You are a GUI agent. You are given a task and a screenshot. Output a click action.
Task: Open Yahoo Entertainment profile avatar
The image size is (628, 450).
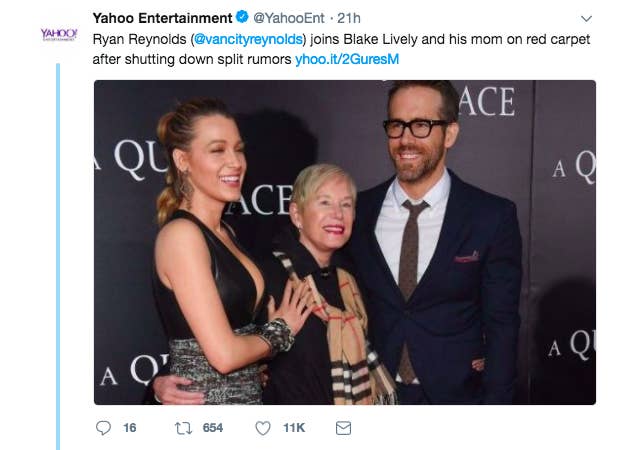click(x=59, y=34)
